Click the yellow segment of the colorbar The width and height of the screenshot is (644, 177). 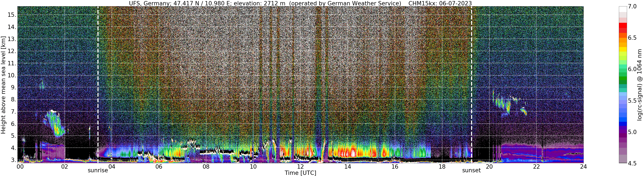623,49
